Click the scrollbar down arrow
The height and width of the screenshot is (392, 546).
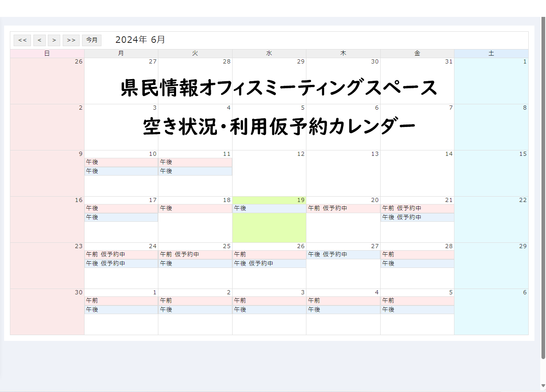pos(543,386)
